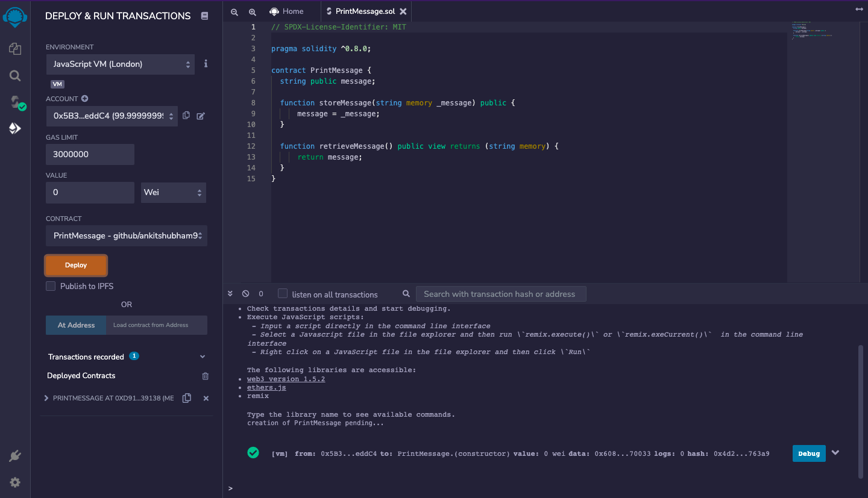This screenshot has height=498, width=868.
Task: Delete all deployed contracts trash icon
Action: click(205, 376)
